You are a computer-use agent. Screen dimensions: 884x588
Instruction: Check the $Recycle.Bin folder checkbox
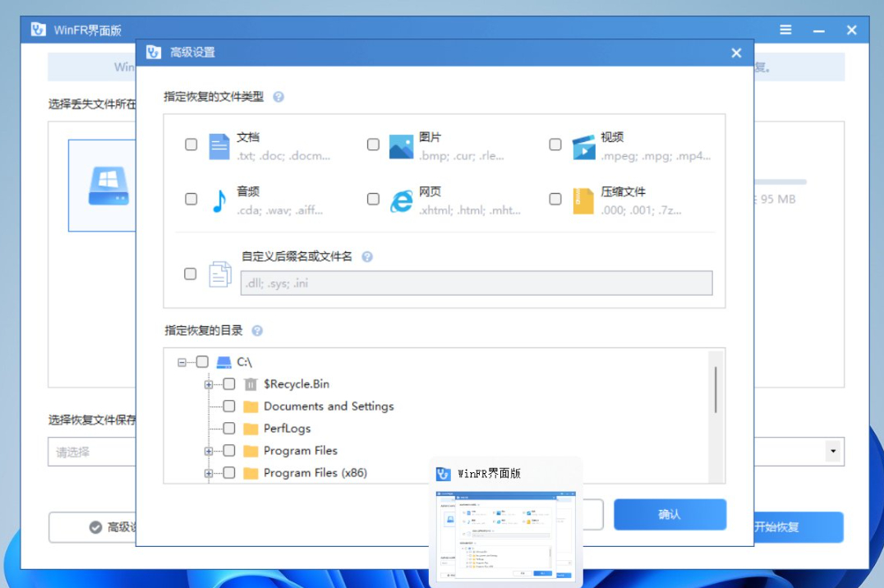(229, 384)
